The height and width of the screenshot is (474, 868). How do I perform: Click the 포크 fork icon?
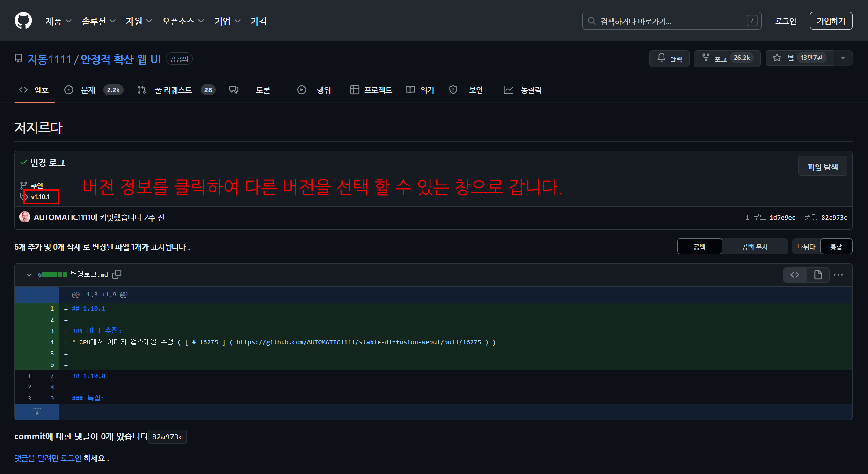pos(706,58)
